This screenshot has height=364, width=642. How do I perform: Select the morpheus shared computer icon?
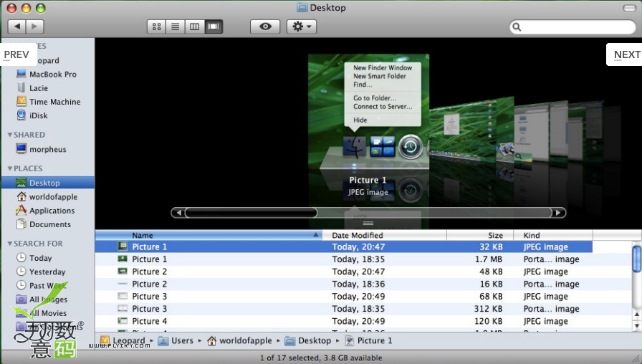pos(21,148)
